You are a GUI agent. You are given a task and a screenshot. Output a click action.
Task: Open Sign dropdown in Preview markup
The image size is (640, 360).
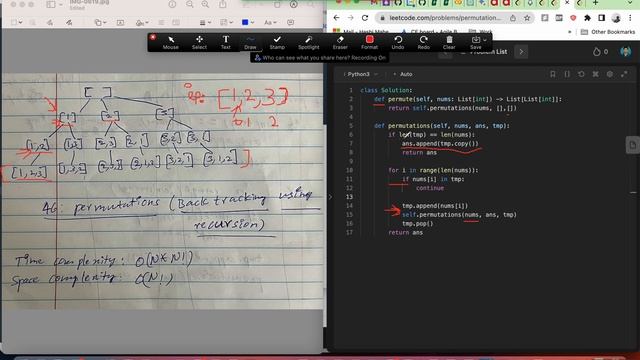tap(142, 22)
